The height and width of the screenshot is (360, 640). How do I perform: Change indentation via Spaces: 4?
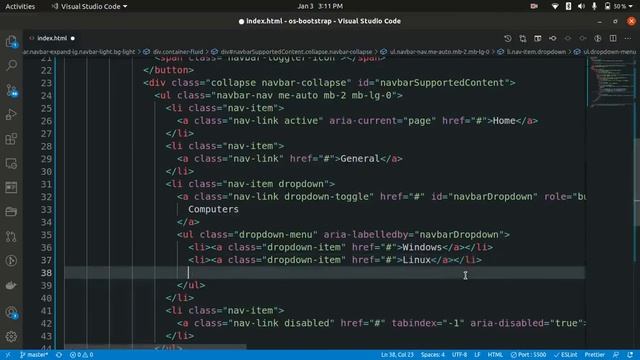(x=433, y=355)
